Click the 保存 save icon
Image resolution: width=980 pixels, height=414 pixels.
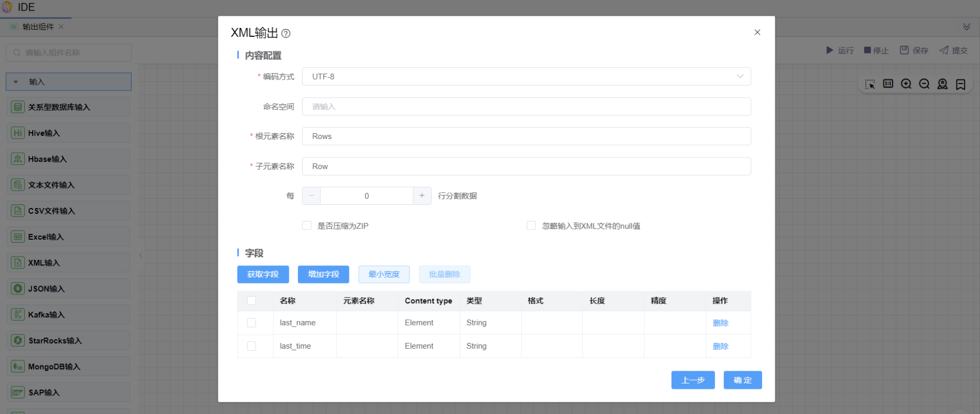pyautogui.click(x=904, y=50)
